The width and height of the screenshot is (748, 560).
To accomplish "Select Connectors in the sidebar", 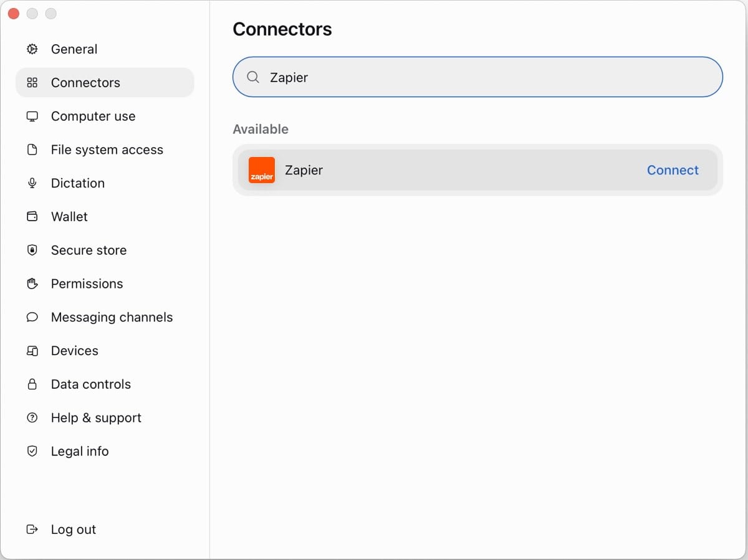I will pyautogui.click(x=105, y=83).
